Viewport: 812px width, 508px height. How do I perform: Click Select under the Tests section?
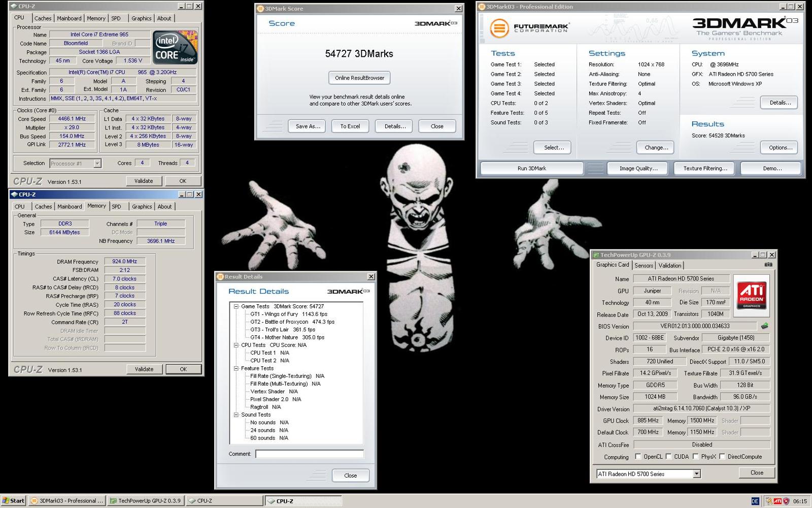point(553,147)
